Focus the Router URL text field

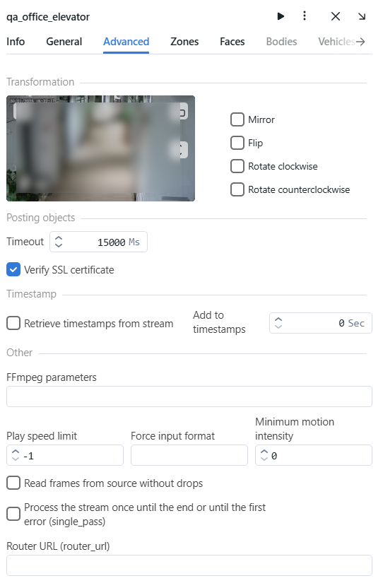click(x=189, y=565)
